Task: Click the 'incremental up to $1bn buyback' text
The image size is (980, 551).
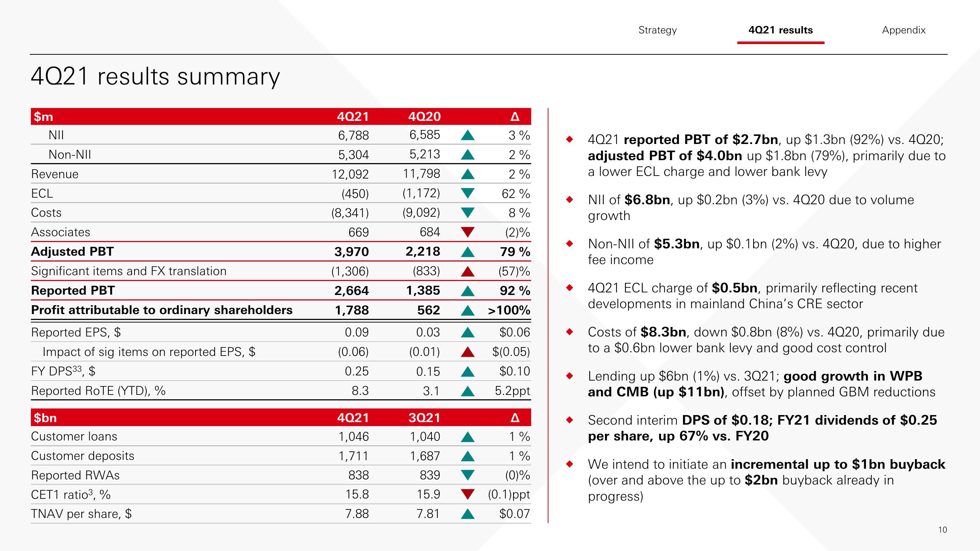Action: pyautogui.click(x=838, y=464)
